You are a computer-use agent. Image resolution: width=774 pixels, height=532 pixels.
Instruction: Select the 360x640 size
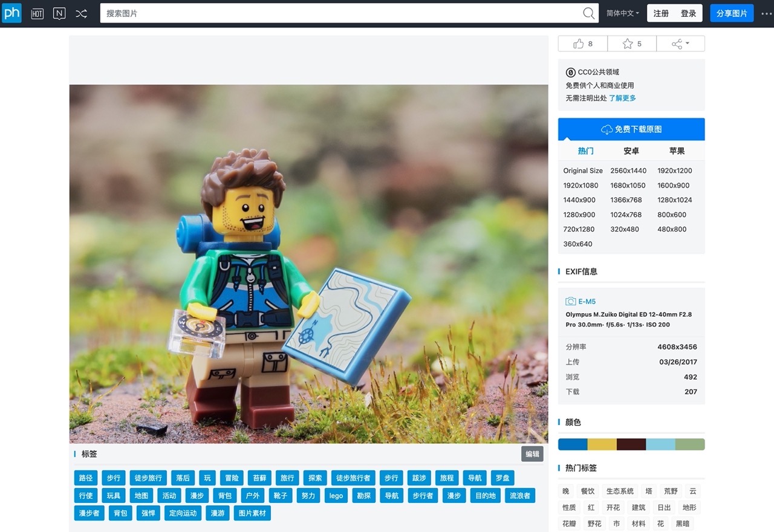pos(577,244)
